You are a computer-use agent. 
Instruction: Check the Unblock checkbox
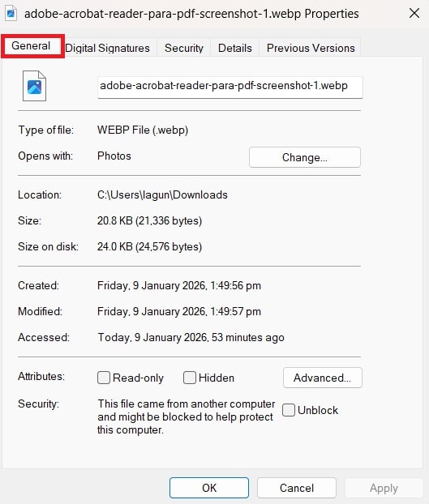click(x=289, y=410)
